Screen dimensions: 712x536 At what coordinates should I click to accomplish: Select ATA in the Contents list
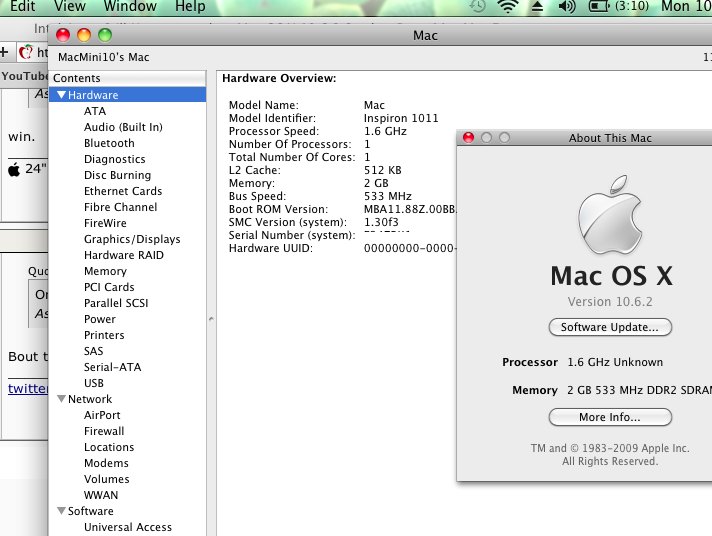point(95,111)
